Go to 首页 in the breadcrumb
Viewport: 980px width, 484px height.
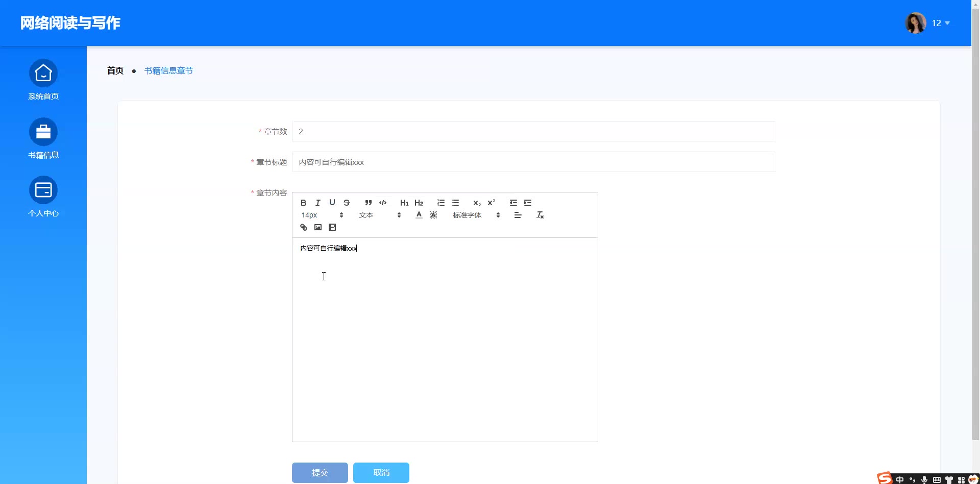click(115, 70)
